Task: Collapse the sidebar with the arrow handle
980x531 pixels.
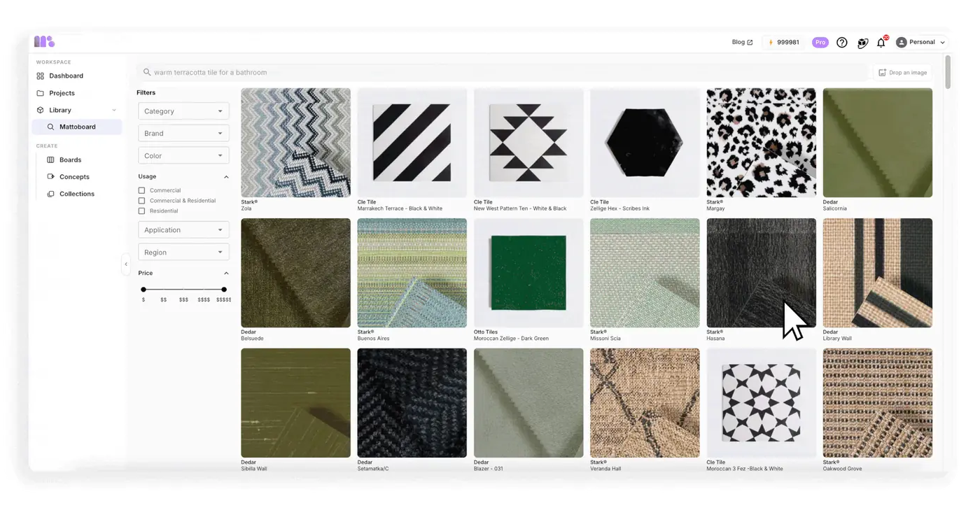Action: (126, 264)
